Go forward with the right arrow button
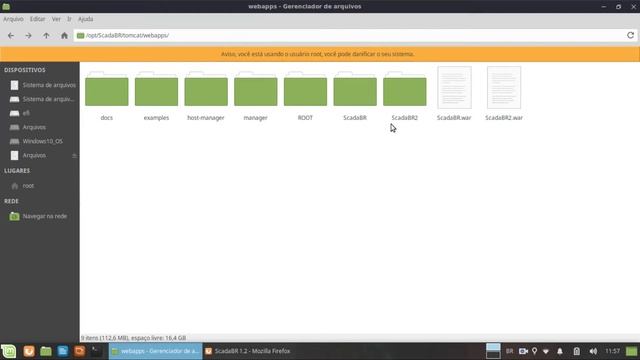This screenshot has height=360, width=640. click(x=28, y=36)
